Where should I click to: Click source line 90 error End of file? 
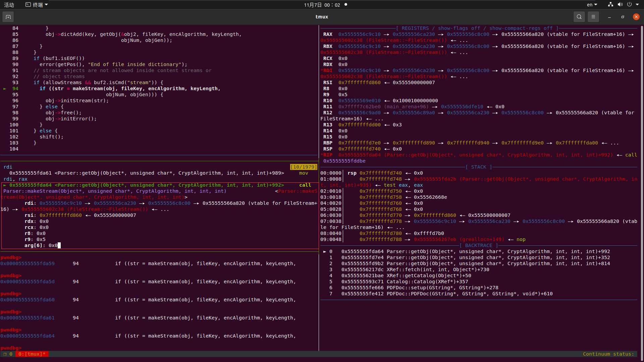[113, 64]
